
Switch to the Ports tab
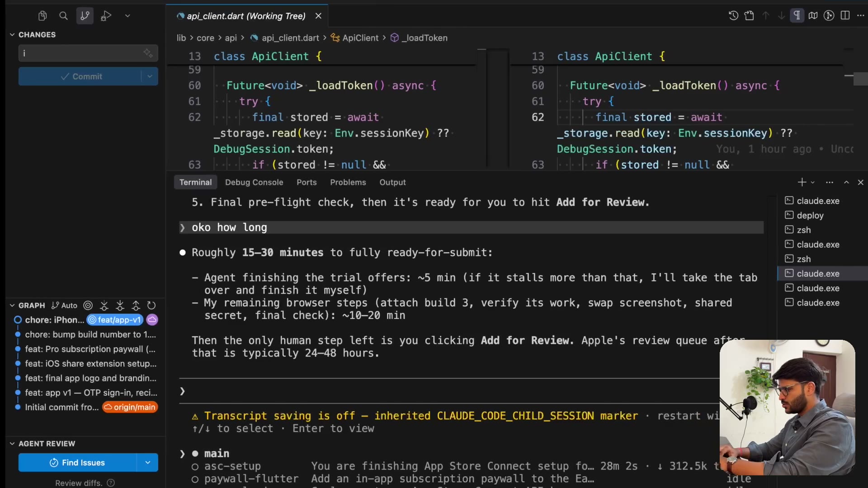[x=307, y=182]
